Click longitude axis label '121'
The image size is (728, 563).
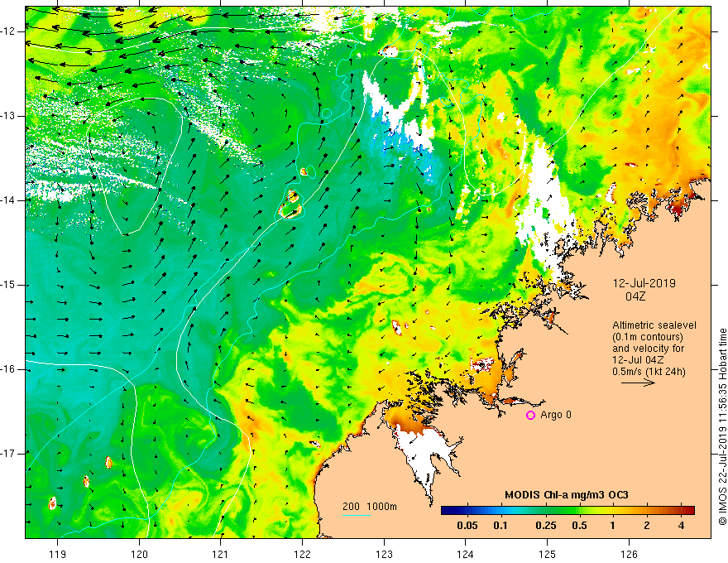pyautogui.click(x=221, y=555)
